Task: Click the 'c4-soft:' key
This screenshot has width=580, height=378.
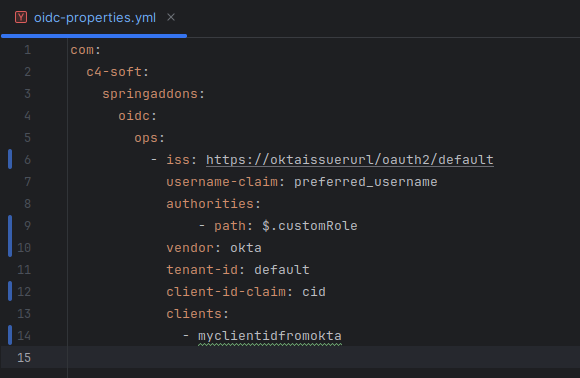Action: 118,71
